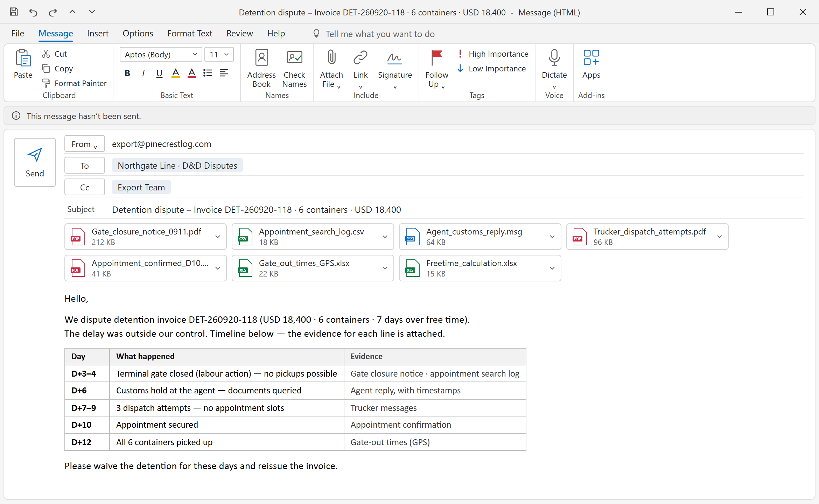Open the From account selector
The width and height of the screenshot is (819, 504).
pyautogui.click(x=85, y=144)
